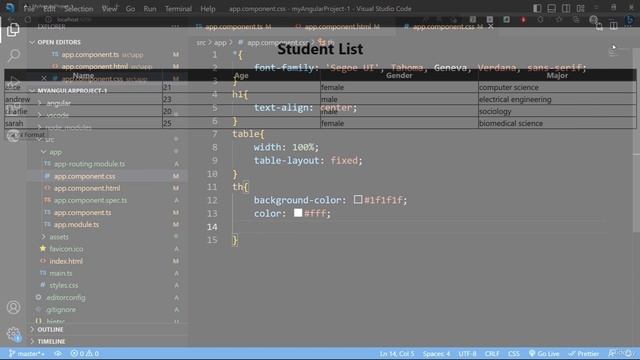Collapse the app folder in the tree
The image size is (640, 360).
(55, 152)
